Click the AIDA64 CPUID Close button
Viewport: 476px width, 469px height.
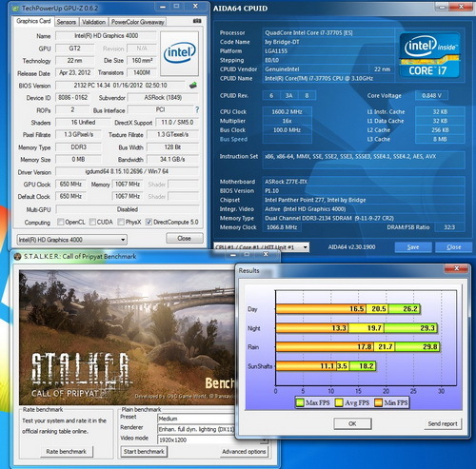click(x=453, y=247)
